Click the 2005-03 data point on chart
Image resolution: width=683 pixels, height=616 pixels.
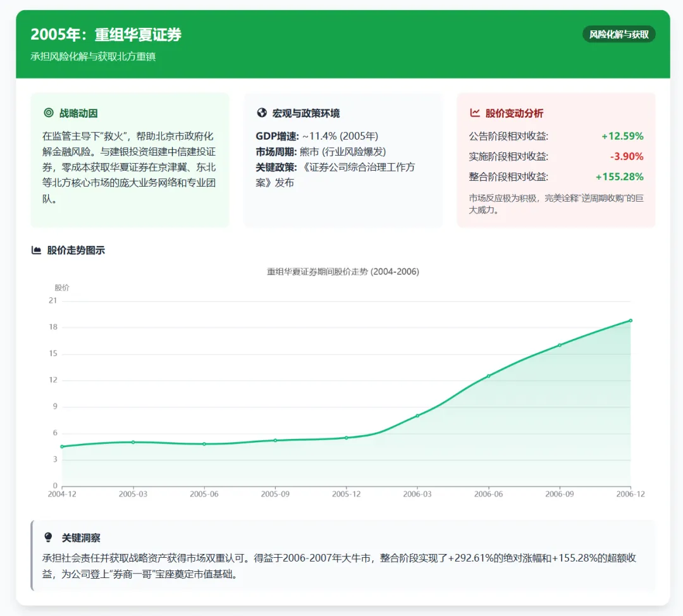[133, 442]
